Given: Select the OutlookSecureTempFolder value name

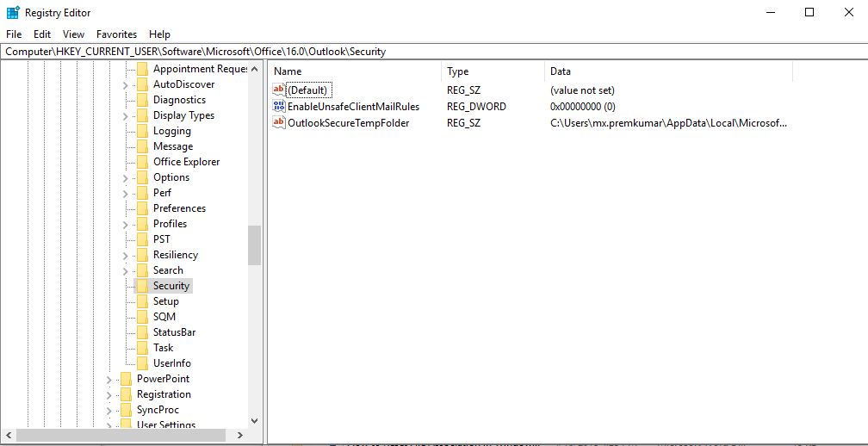Looking at the screenshot, I should click(x=348, y=123).
